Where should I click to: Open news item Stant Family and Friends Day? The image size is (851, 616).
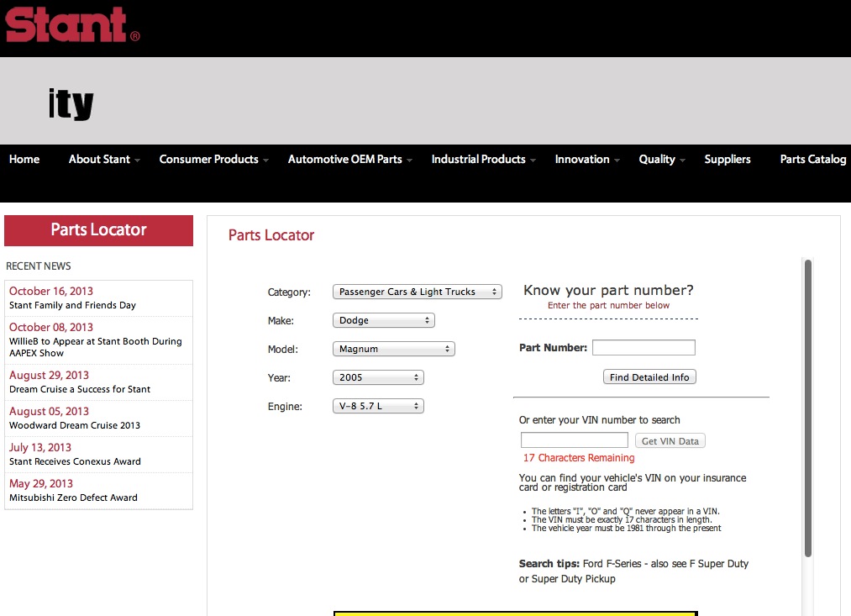73,305
